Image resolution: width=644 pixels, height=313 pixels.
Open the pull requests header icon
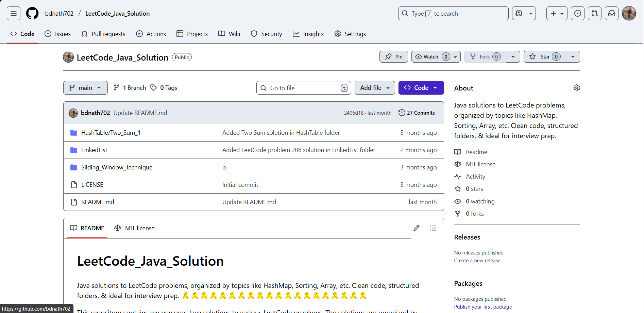coord(594,14)
